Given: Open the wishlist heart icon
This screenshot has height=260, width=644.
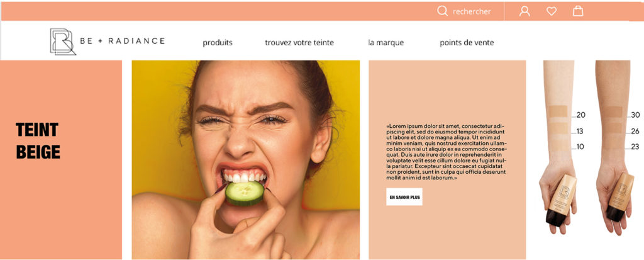Looking at the screenshot, I should coord(552,11).
